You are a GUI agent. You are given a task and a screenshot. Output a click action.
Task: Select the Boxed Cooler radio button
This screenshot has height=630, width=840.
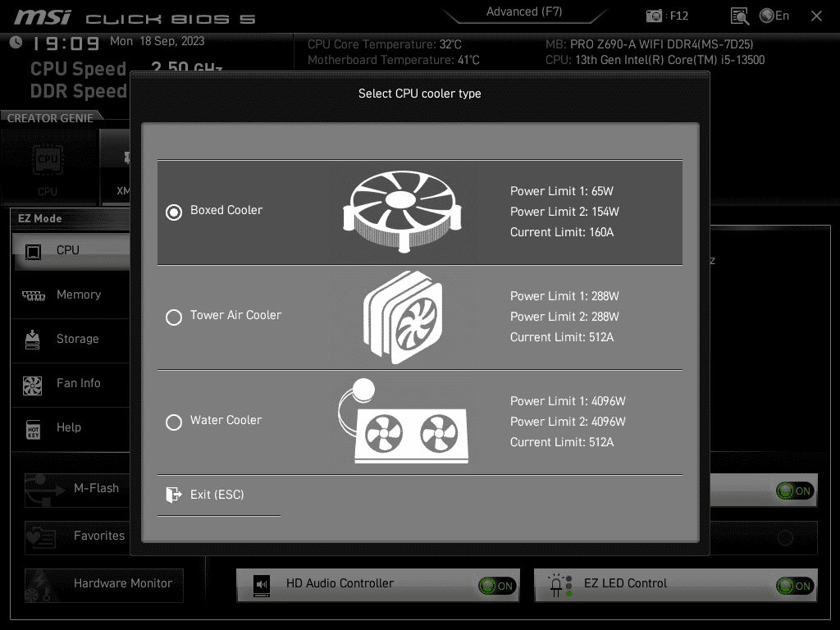pyautogui.click(x=174, y=212)
